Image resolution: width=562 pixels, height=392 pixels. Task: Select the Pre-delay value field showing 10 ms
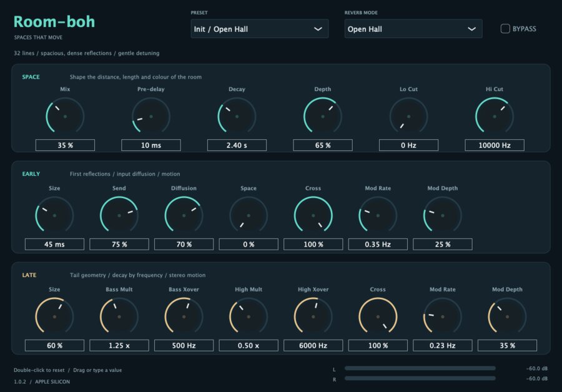point(151,145)
